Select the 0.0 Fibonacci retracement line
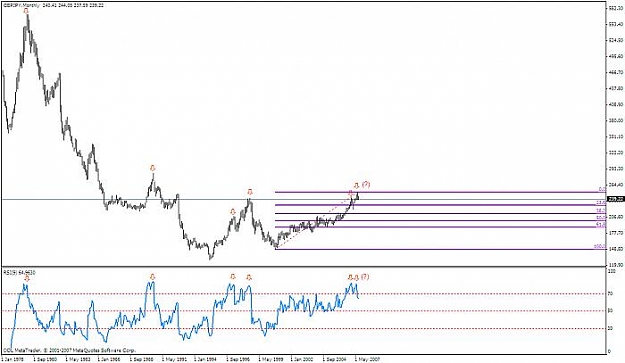This screenshot has width=625, height=363. tap(440, 192)
